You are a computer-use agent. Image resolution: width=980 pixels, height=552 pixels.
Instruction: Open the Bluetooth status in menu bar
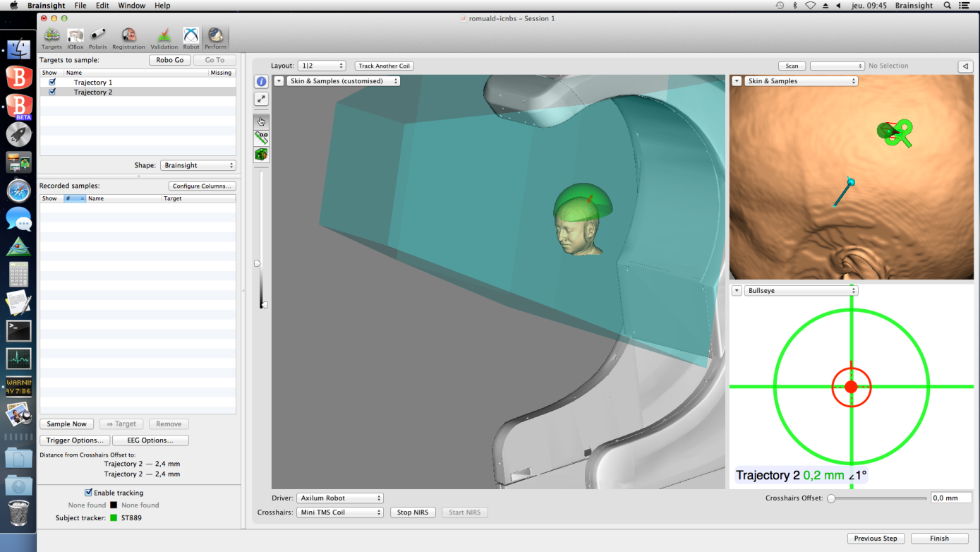pos(794,6)
